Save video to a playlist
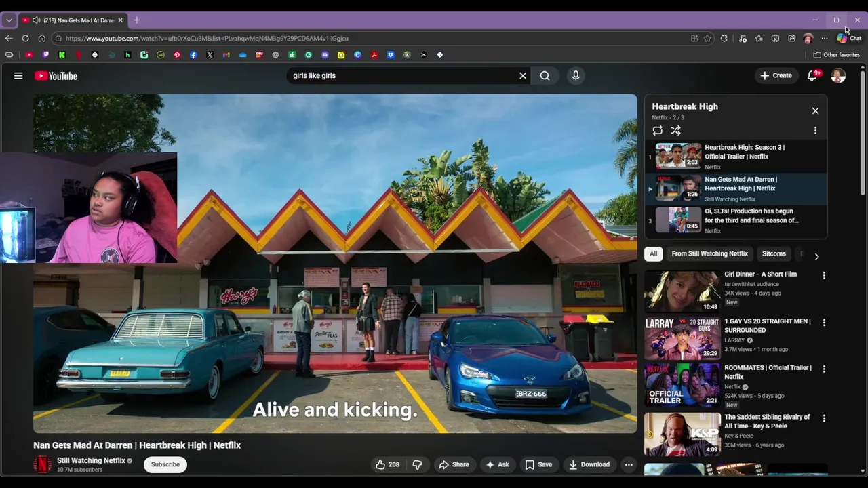 tap(538, 464)
